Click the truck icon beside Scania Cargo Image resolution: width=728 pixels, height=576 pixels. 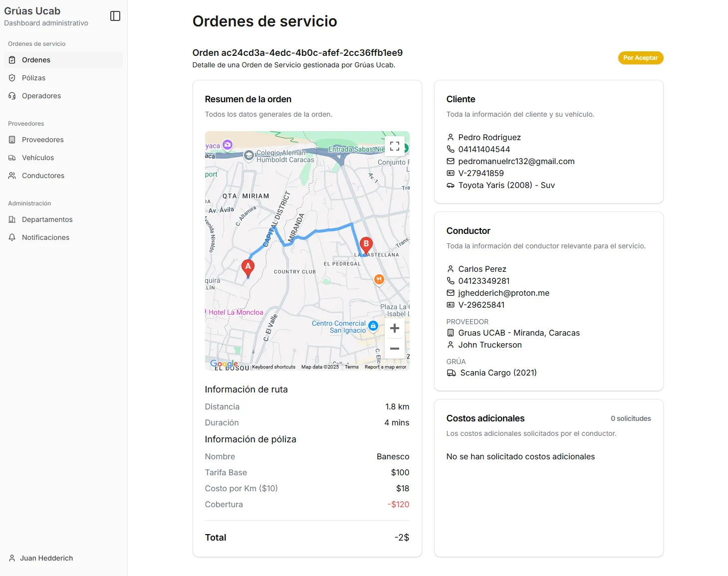click(x=451, y=373)
